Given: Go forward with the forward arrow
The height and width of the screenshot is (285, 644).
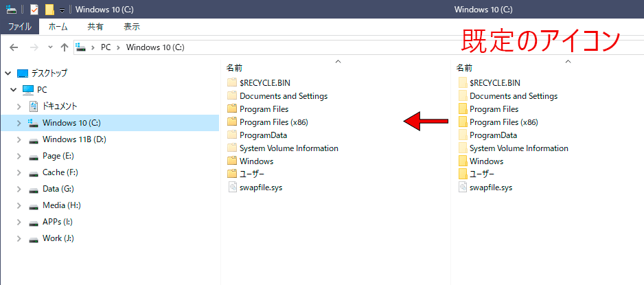Looking at the screenshot, I should [34, 47].
